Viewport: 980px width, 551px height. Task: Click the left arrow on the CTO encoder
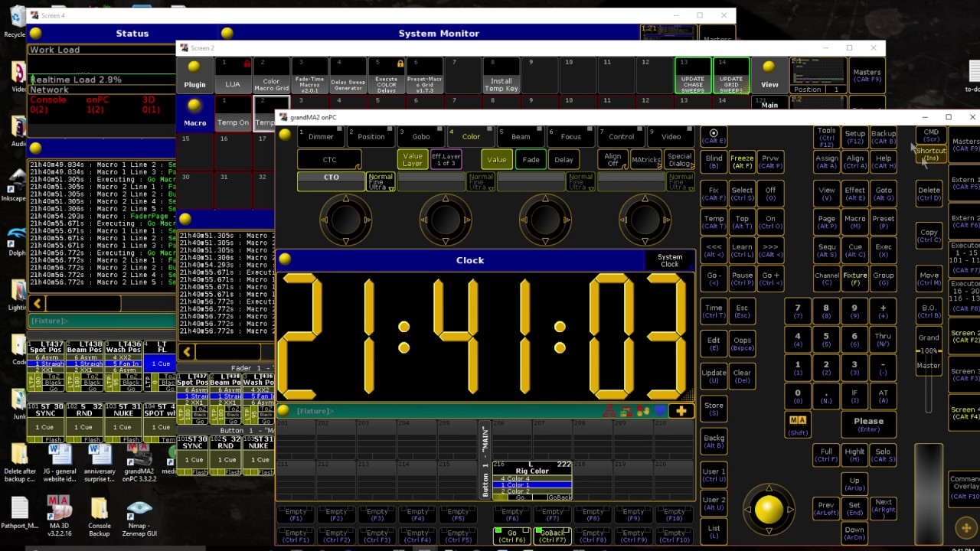(x=324, y=220)
